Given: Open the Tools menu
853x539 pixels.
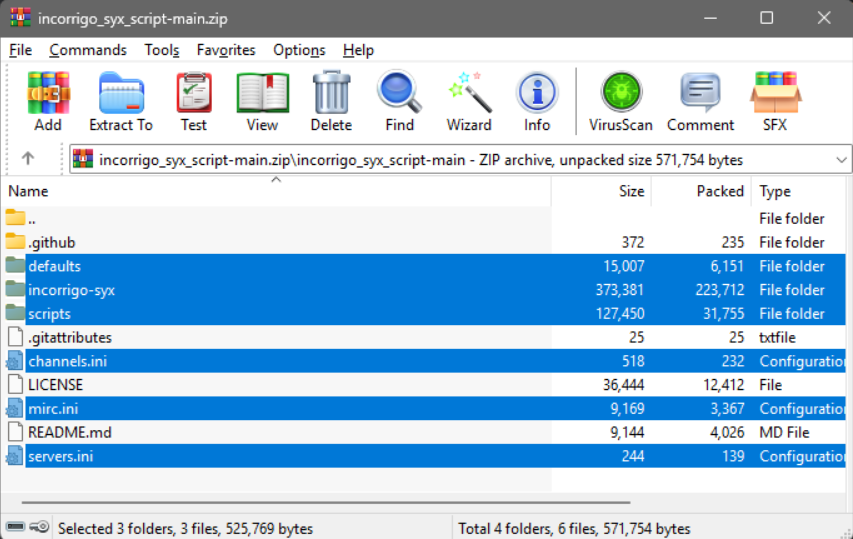Looking at the screenshot, I should pyautogui.click(x=162, y=50).
